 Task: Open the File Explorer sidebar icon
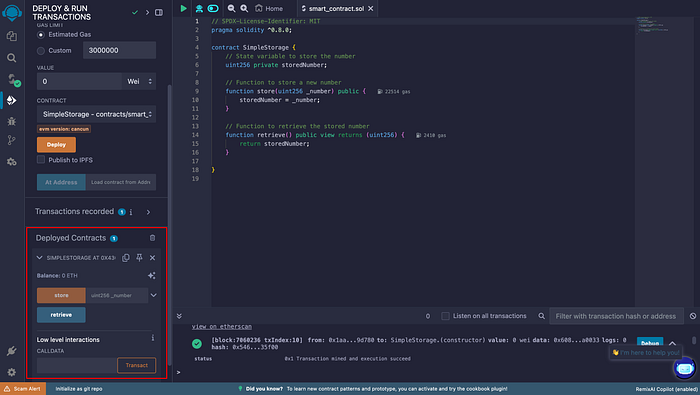click(12, 36)
